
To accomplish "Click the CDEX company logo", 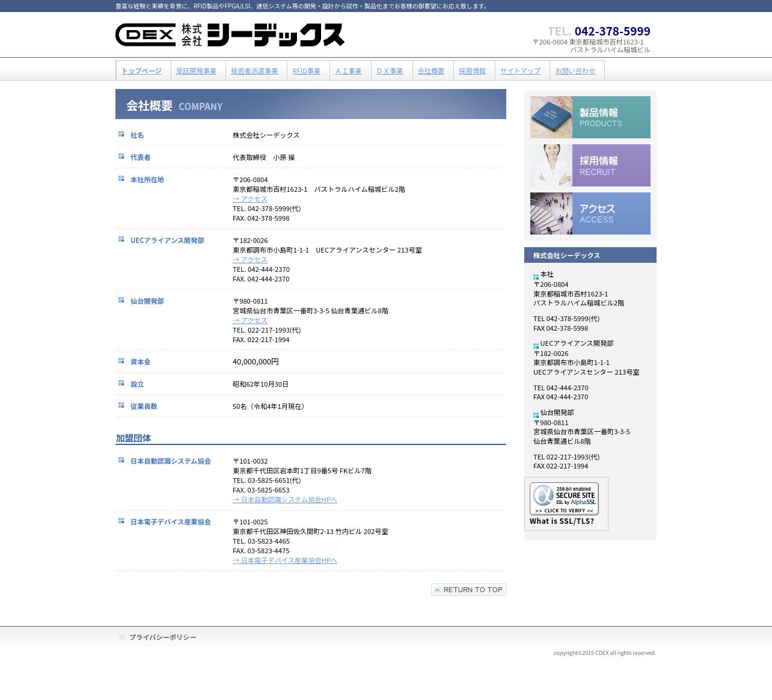I will pos(230,35).
